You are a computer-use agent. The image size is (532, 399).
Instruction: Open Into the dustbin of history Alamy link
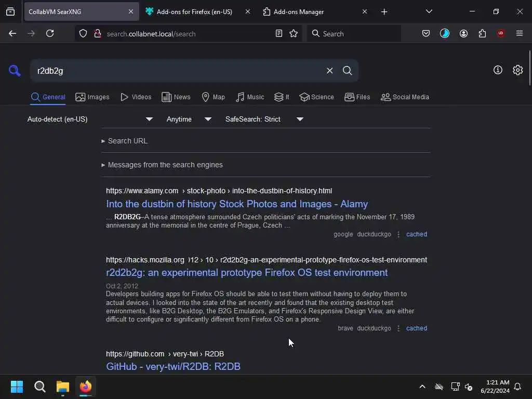coord(237,204)
